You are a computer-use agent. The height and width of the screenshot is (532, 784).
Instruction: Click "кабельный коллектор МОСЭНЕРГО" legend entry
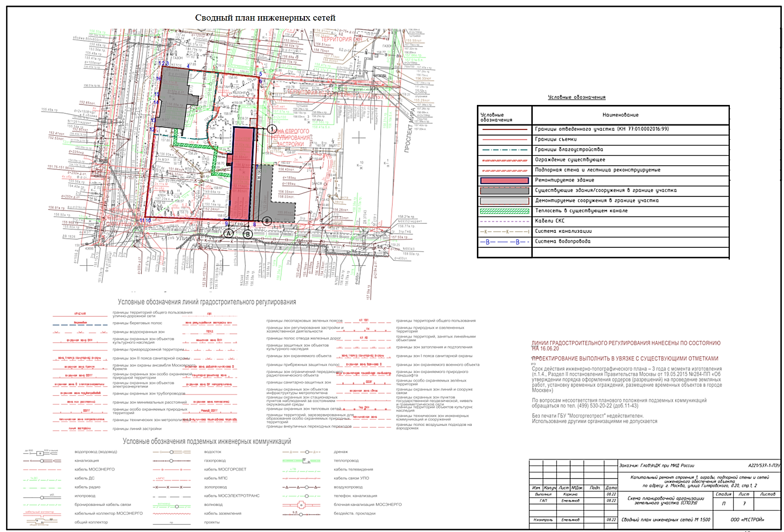pyautogui.click(x=108, y=513)
